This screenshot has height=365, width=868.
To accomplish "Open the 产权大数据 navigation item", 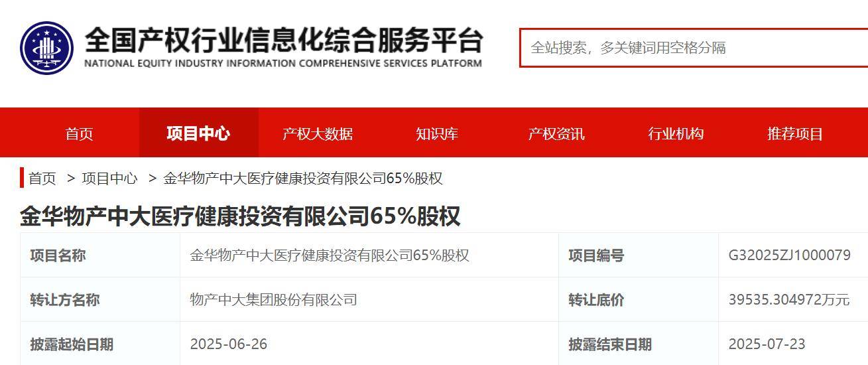I will point(318,133).
